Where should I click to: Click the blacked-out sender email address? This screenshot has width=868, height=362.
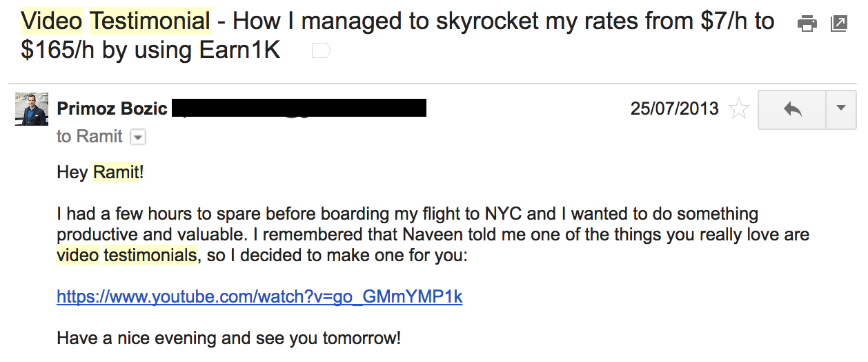[299, 108]
